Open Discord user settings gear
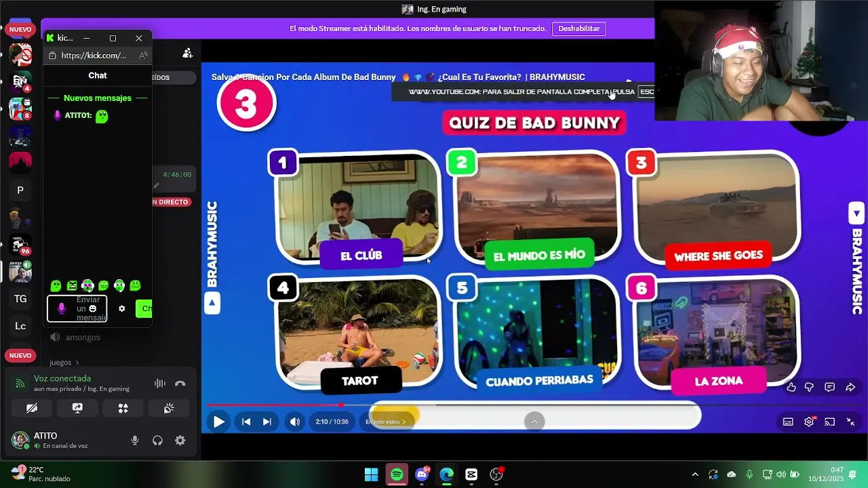Screen dimensions: 868x488 pyautogui.click(x=180, y=441)
